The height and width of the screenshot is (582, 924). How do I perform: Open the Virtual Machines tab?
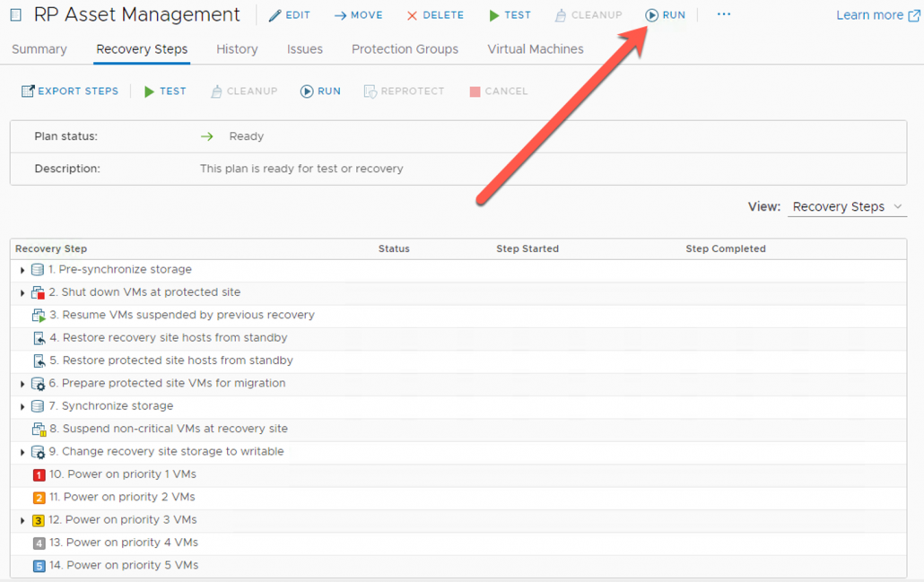(x=535, y=49)
